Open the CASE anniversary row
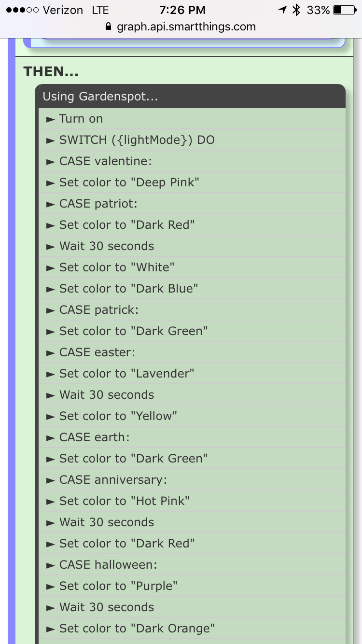Screen dimensions: 362x644 tap(192, 480)
